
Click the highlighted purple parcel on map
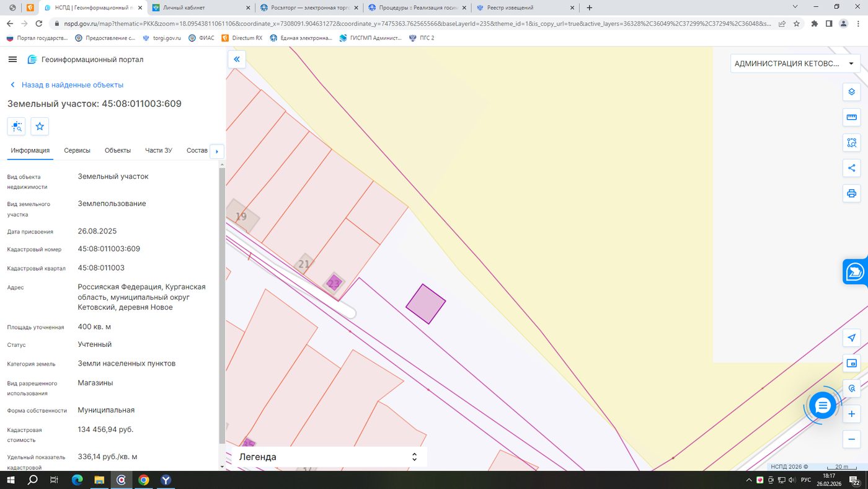click(x=426, y=304)
